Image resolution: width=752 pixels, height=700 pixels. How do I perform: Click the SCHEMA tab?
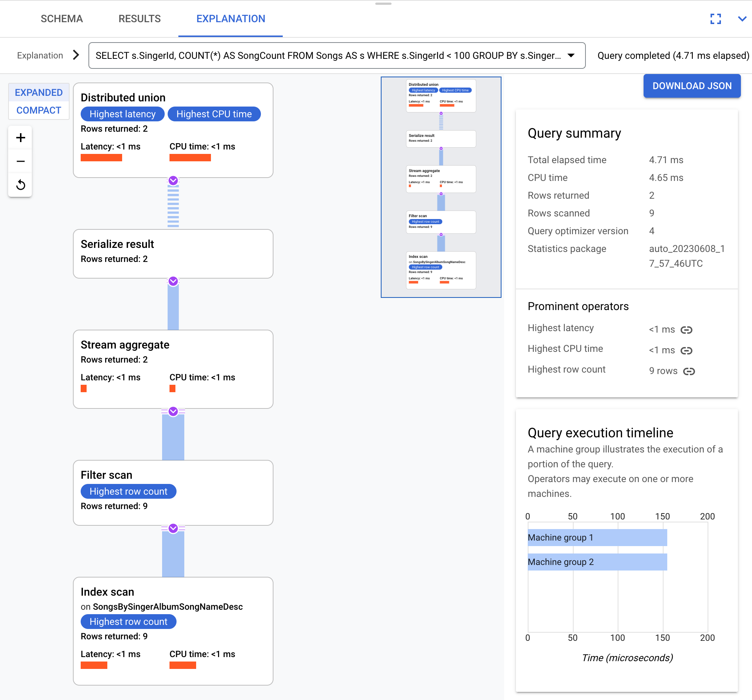62,18
